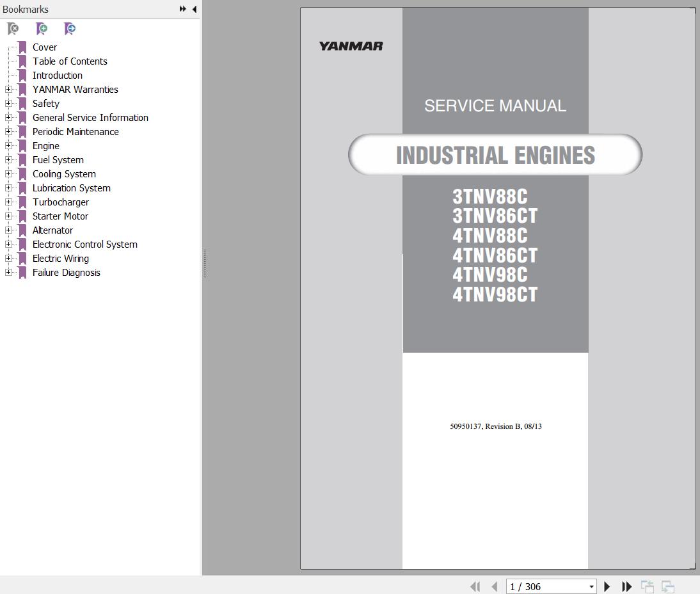The width and height of the screenshot is (700, 594).
Task: Open the Periodic Maintenance bookmark
Action: click(x=76, y=132)
